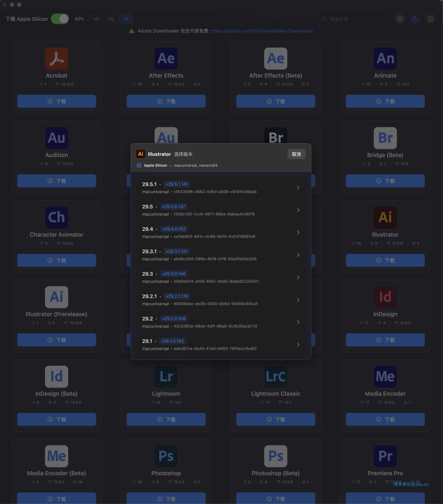Click the Character Animator app icon
This screenshot has width=443, height=504.
pos(56,217)
